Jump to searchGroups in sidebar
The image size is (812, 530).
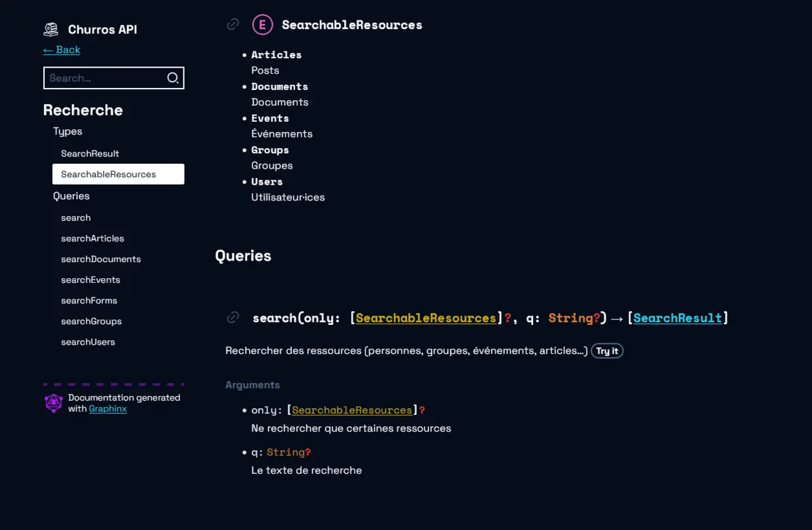click(91, 321)
